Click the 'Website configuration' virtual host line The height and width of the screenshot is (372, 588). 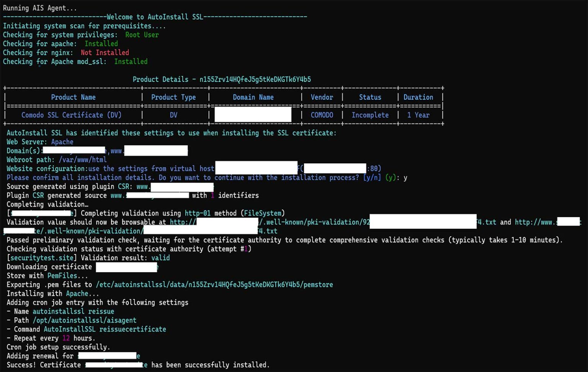pos(194,168)
